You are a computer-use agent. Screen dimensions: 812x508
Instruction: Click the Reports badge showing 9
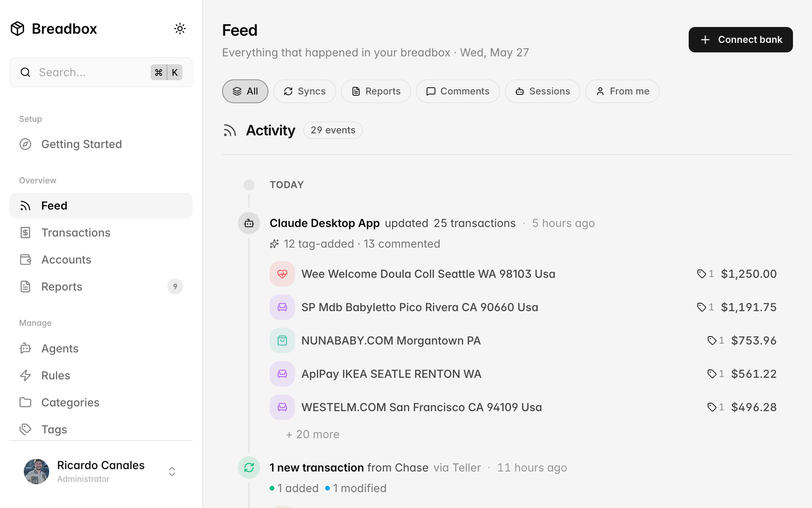pos(175,287)
